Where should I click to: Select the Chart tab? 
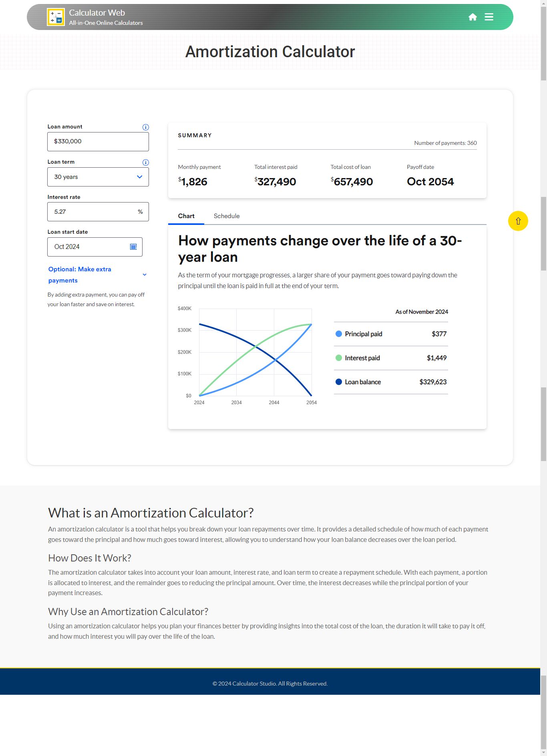coord(186,216)
